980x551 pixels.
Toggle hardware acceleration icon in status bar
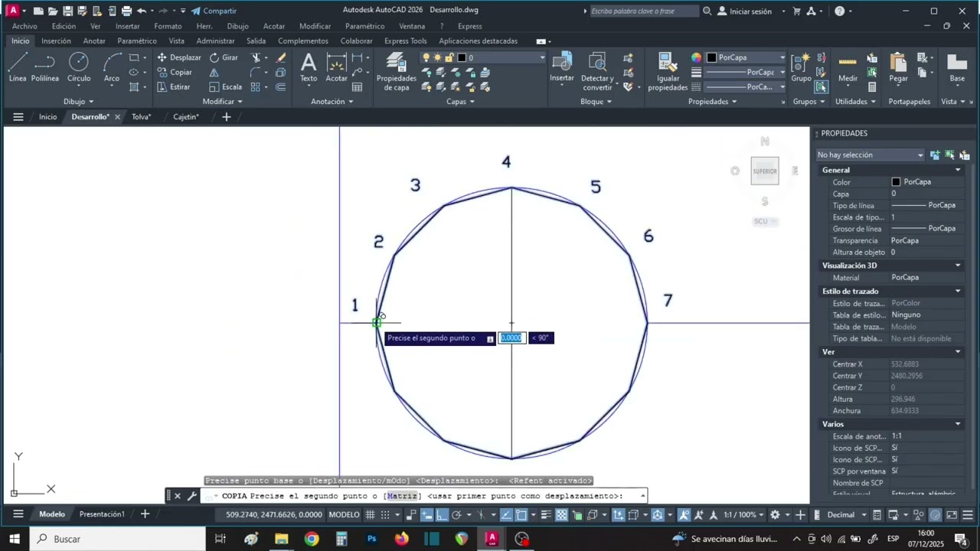935,515
